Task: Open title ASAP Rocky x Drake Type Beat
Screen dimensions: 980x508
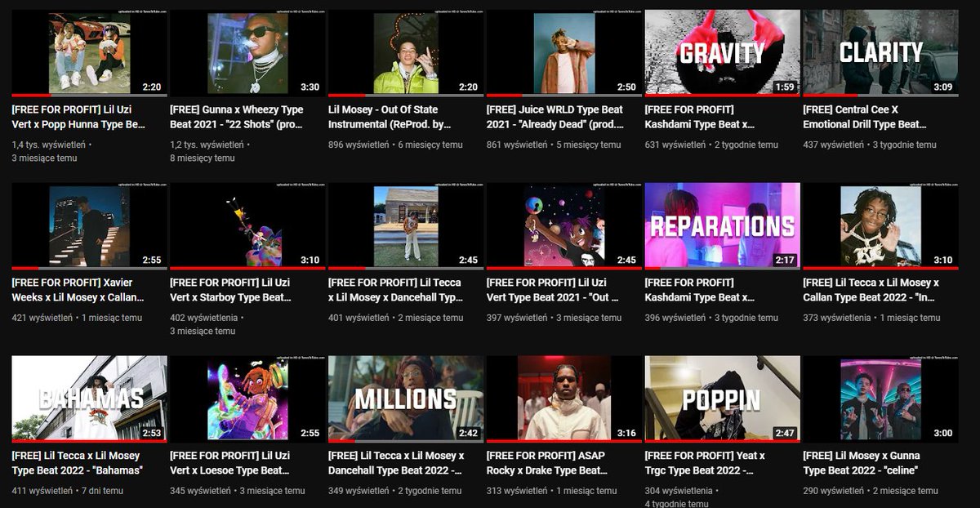Action: [x=547, y=463]
